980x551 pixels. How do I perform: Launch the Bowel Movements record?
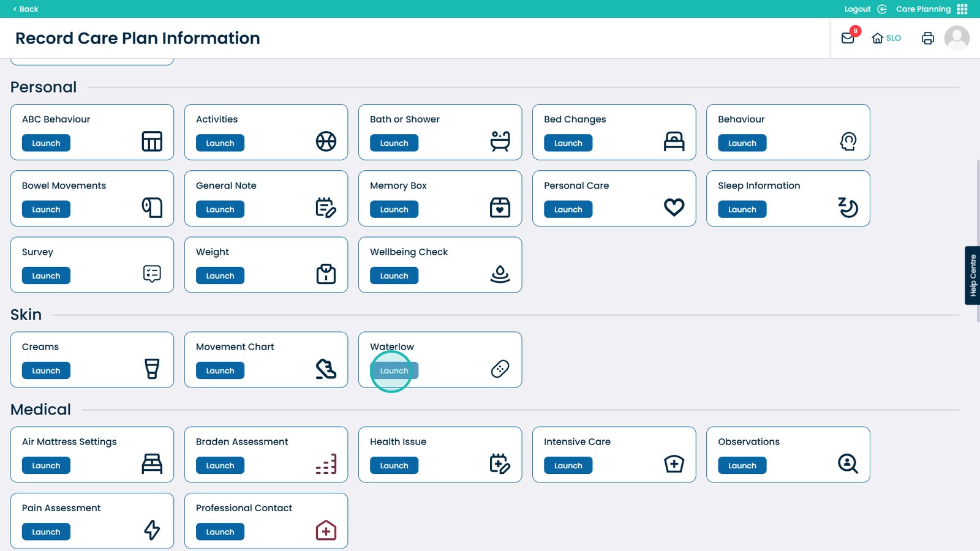click(46, 209)
